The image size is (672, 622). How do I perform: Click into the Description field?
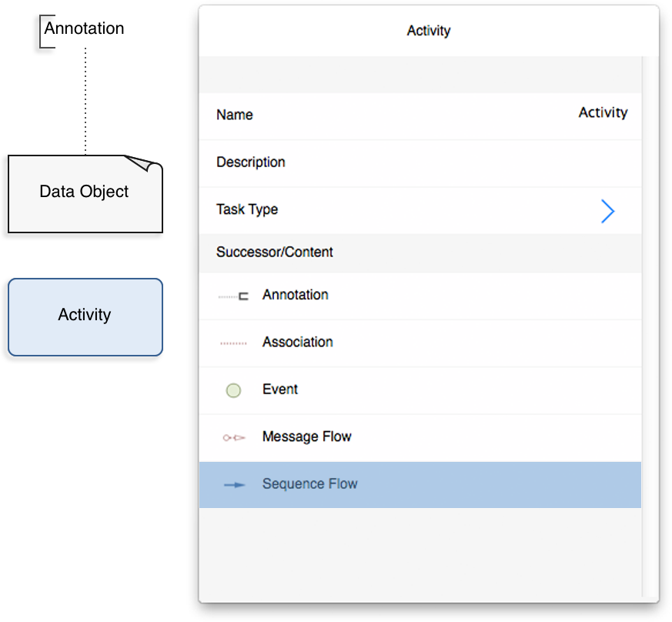click(420, 163)
